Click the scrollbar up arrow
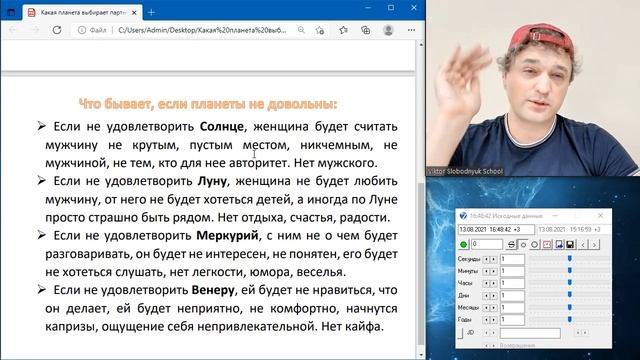Viewport: 640px width, 360px height. pos(421,44)
